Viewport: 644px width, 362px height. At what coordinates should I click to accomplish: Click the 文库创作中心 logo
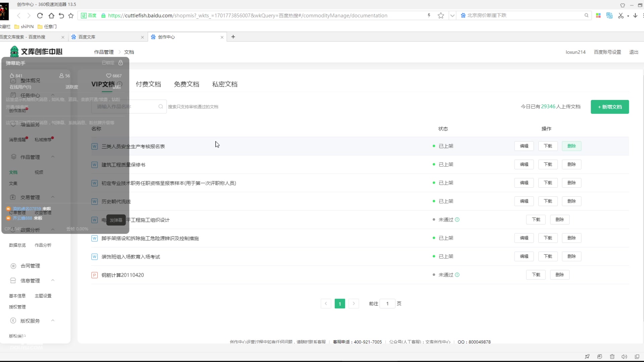click(36, 51)
